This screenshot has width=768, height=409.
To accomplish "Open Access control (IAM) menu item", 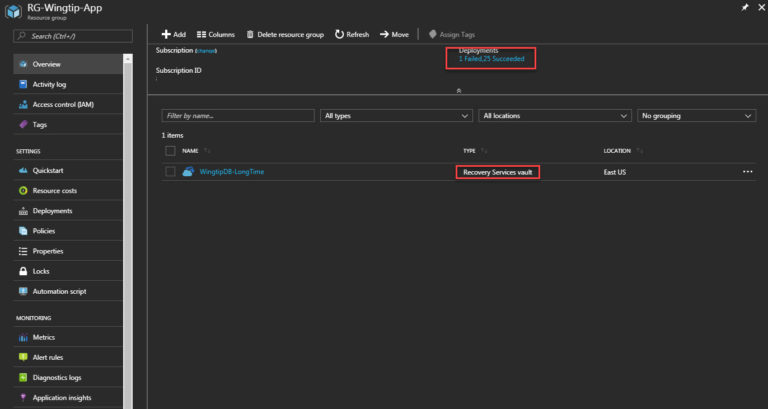I will [68, 104].
